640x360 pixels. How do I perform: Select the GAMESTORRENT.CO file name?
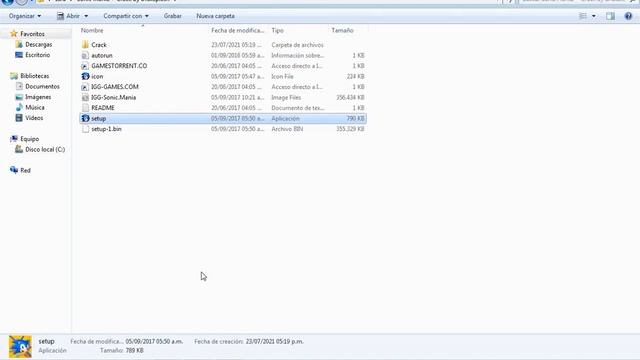[x=119, y=66]
